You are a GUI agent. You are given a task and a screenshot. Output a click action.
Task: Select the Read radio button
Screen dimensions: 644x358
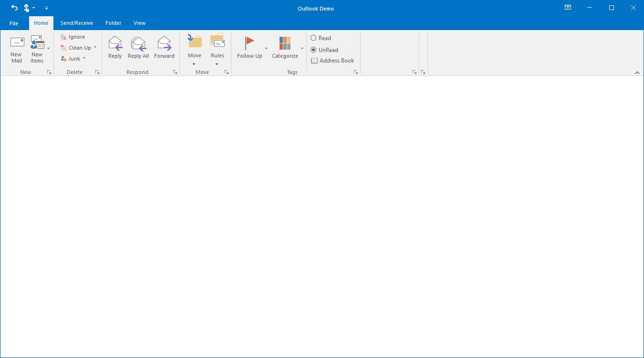tap(314, 38)
